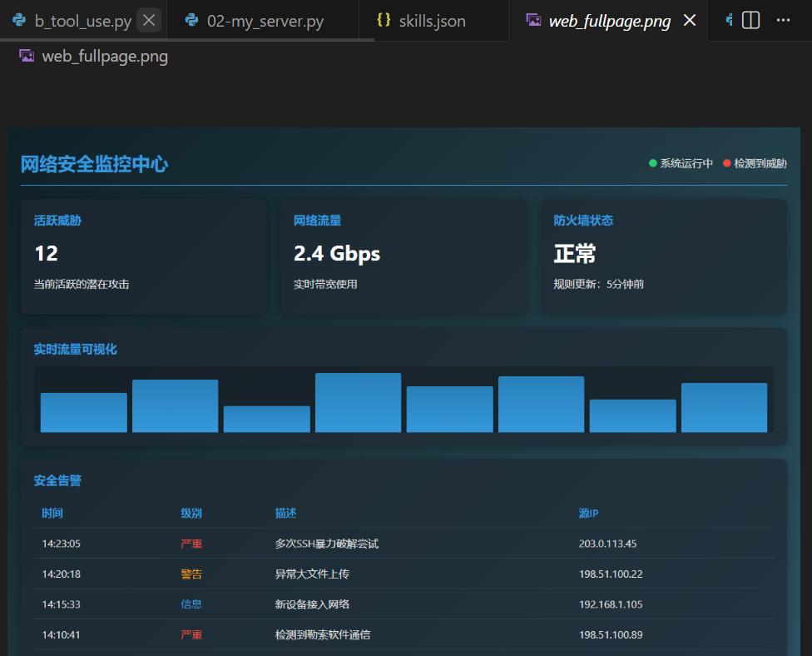Image resolution: width=812 pixels, height=656 pixels.
Task: Click the curly braces icon on skills.json tab
Action: click(384, 21)
